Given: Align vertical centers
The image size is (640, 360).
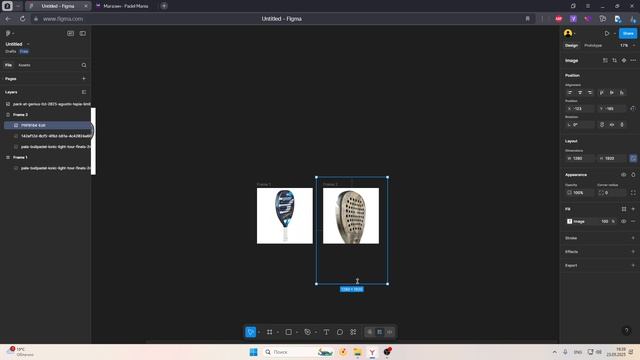Looking at the screenshot, I should 611,93.
